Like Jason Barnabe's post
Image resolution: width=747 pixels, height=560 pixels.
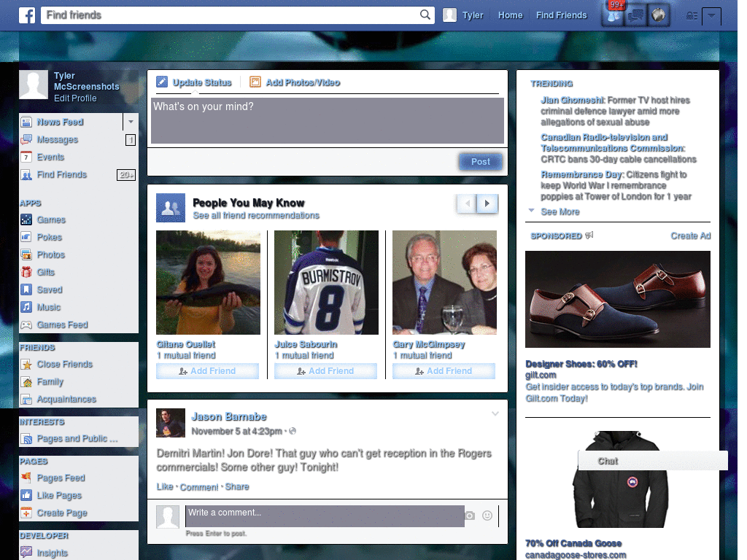[x=165, y=486]
